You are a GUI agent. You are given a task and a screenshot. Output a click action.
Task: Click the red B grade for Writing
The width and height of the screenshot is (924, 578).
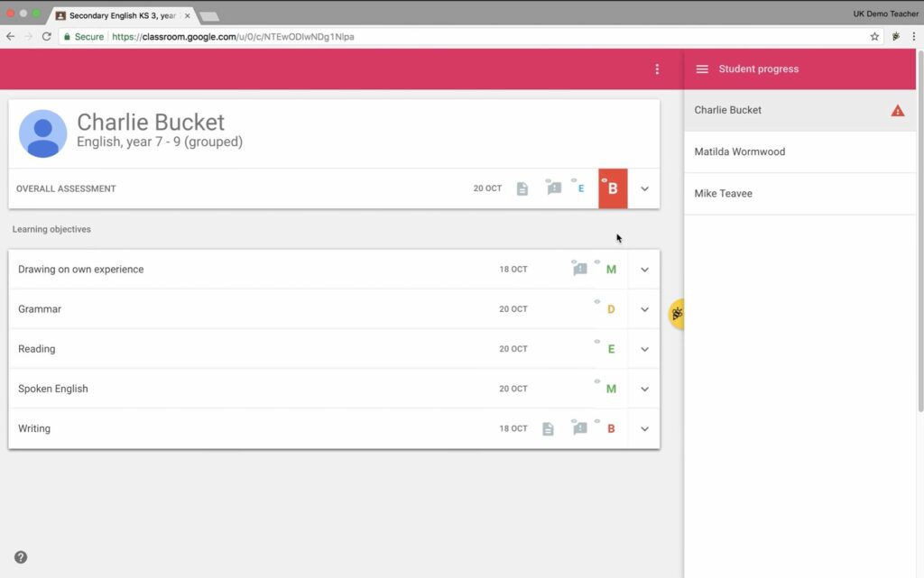611,429
